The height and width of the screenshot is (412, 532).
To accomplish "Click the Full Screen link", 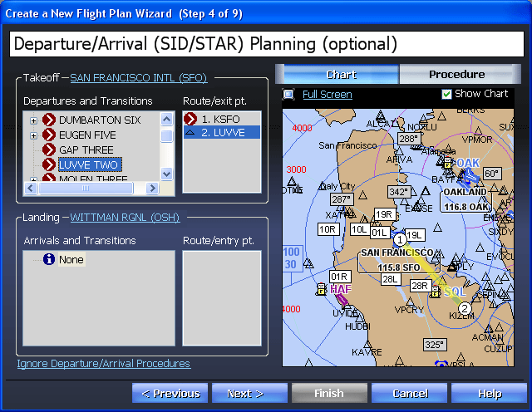I will coord(327,94).
